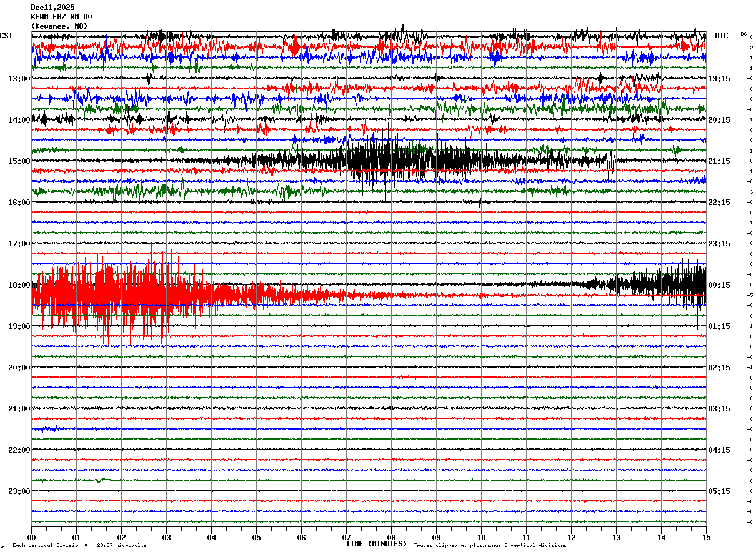This screenshot has width=756, height=554.
Task: Select the 13:00 CST row label
Action: click(x=19, y=79)
